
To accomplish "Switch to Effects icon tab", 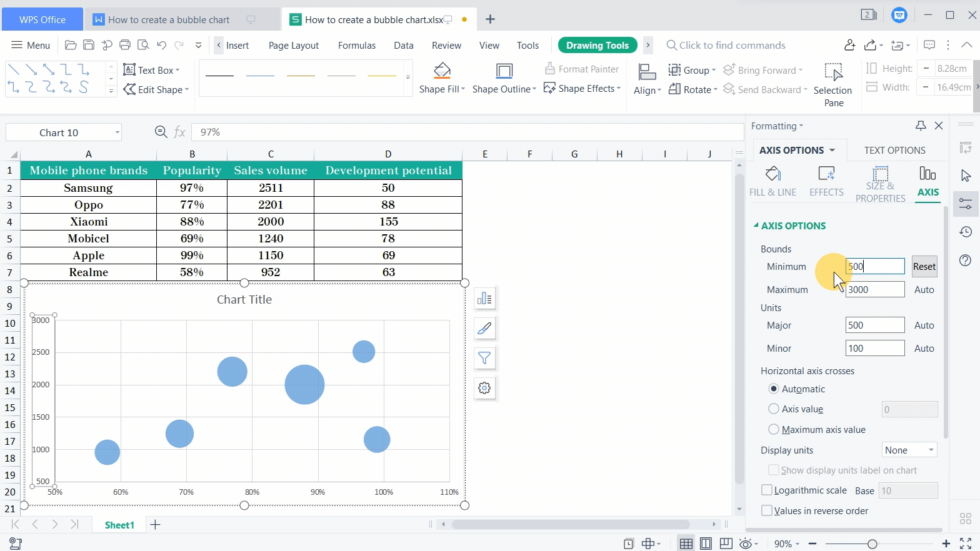I will pos(826,181).
